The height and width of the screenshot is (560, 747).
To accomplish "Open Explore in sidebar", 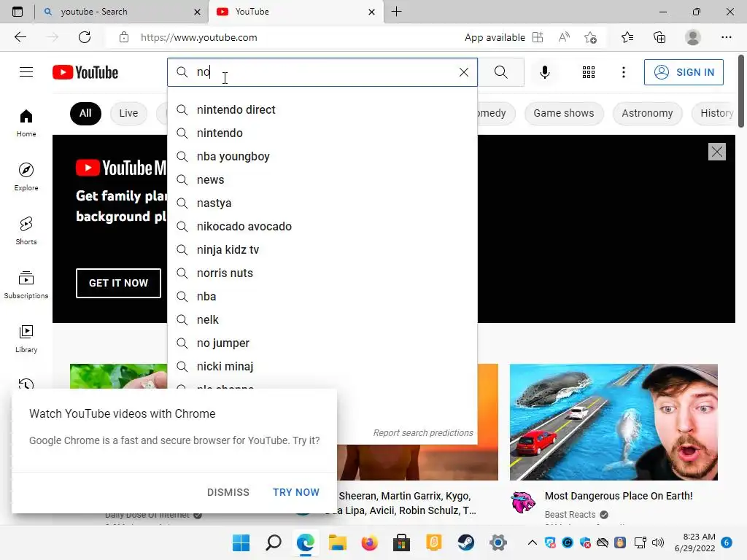I will (x=26, y=176).
